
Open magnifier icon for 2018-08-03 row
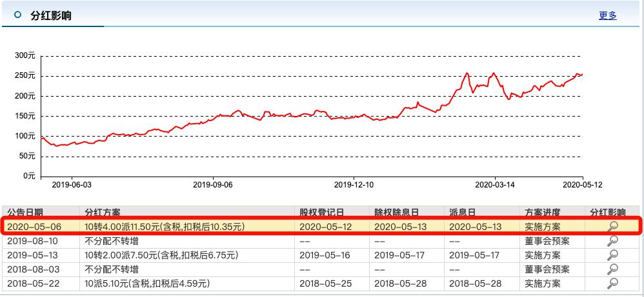tap(612, 269)
